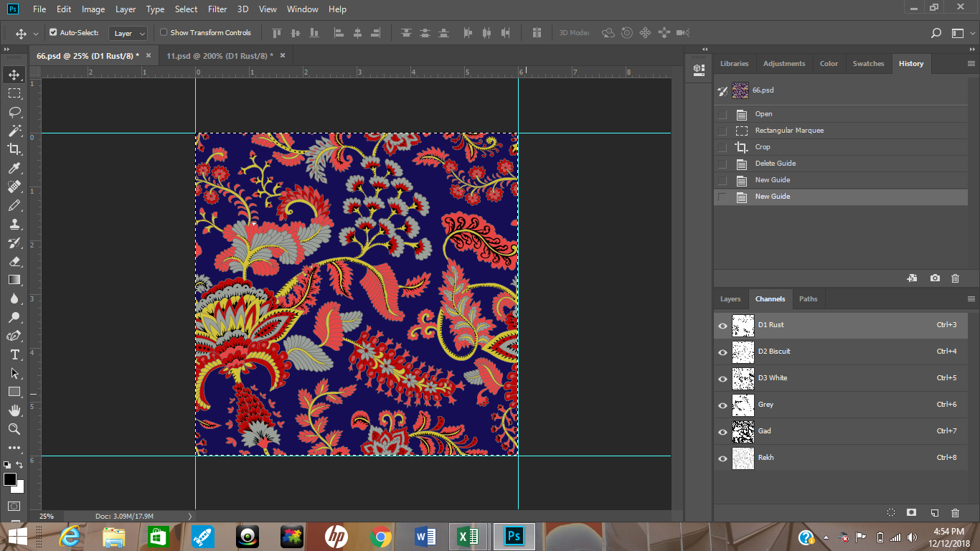Open the Auto-Select Layer dropdown
The image size is (980, 551).
[128, 33]
